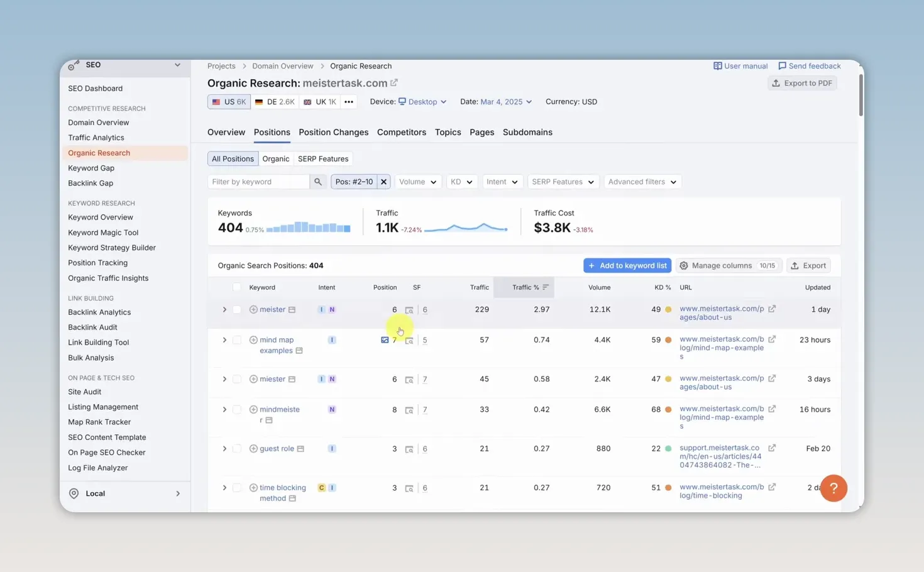The height and width of the screenshot is (572, 924).
Task: Click the page vertical scrollbar
Action: coord(861,94)
